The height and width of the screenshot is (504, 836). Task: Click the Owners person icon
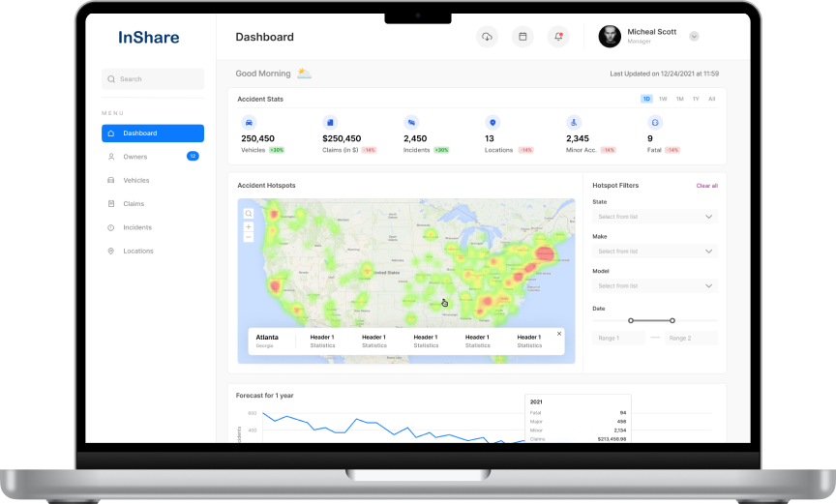coord(111,157)
